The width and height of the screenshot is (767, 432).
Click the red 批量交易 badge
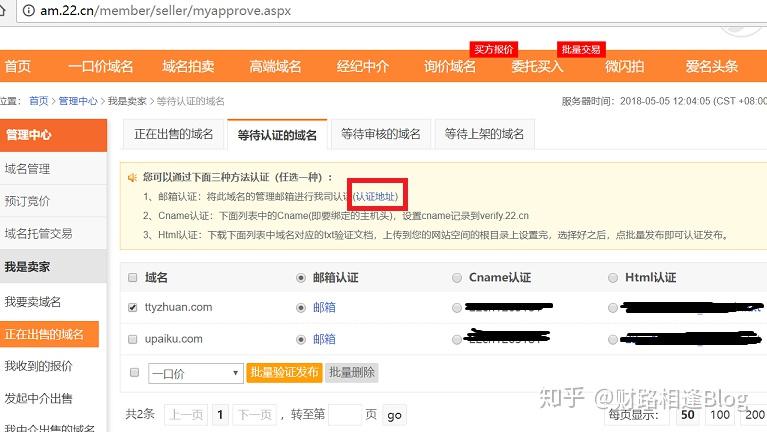pyautogui.click(x=581, y=49)
